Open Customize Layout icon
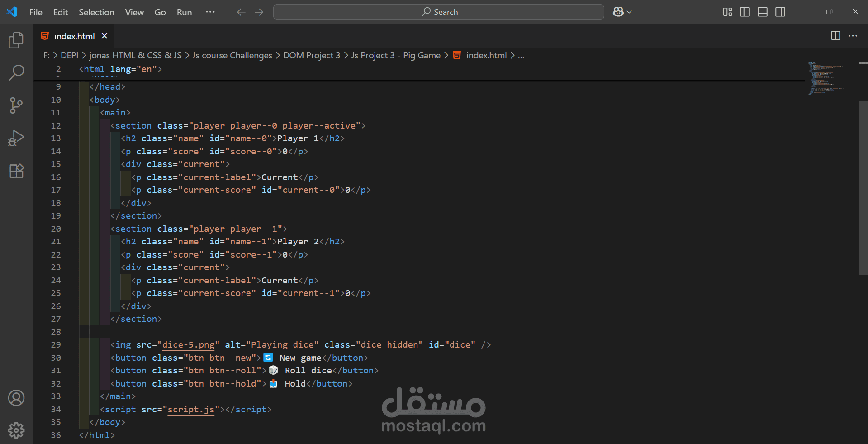Viewport: 868px width, 444px height. (727, 12)
